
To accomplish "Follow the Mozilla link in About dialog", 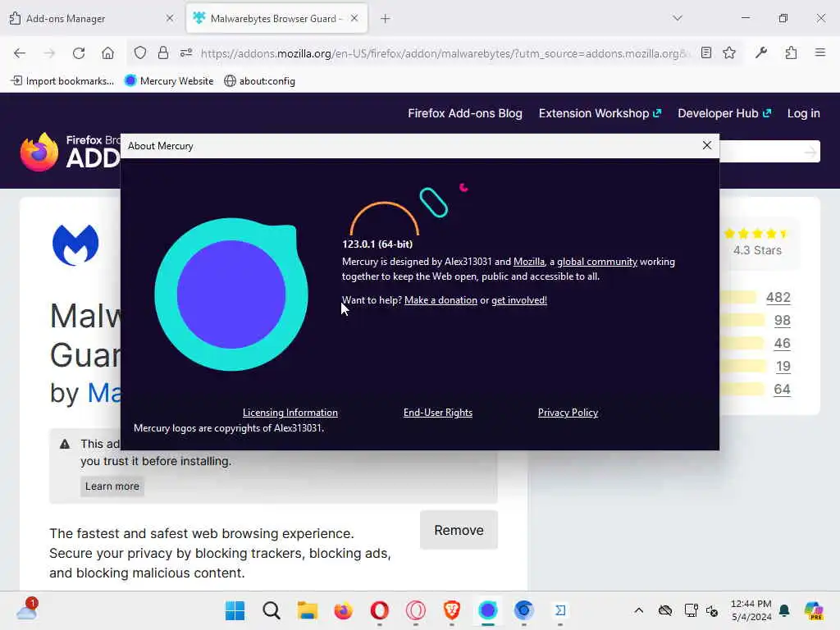I will [529, 262].
